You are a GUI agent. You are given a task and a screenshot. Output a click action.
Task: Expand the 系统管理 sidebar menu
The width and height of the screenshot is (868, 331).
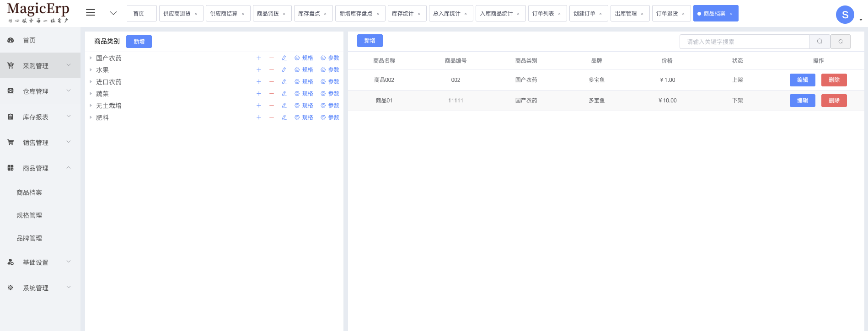(x=40, y=288)
